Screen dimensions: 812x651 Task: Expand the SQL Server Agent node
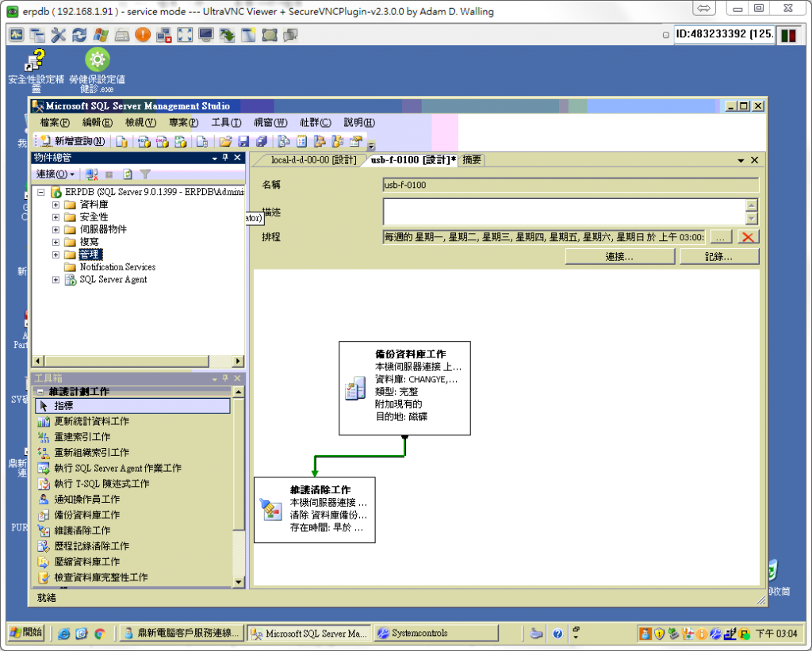point(56,280)
